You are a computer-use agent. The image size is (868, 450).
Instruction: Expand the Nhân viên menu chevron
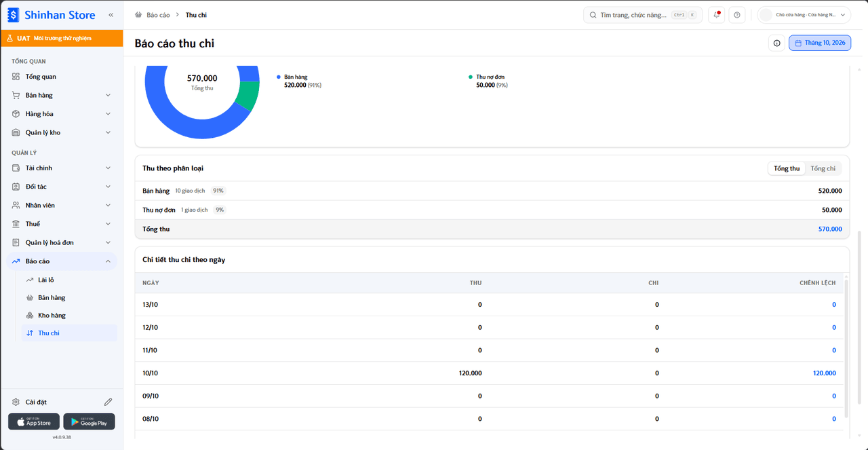coord(108,205)
